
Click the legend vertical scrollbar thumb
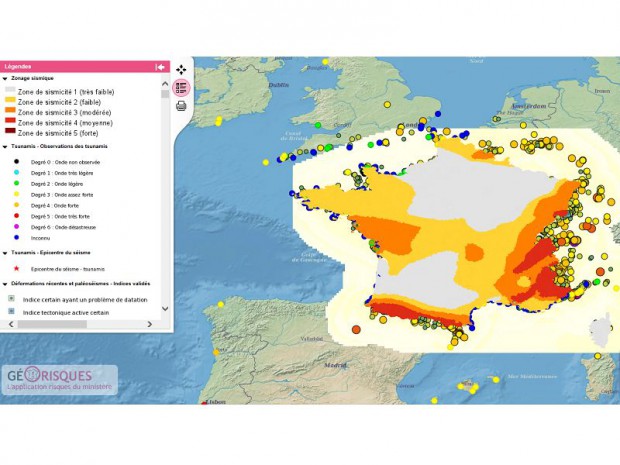point(165,94)
